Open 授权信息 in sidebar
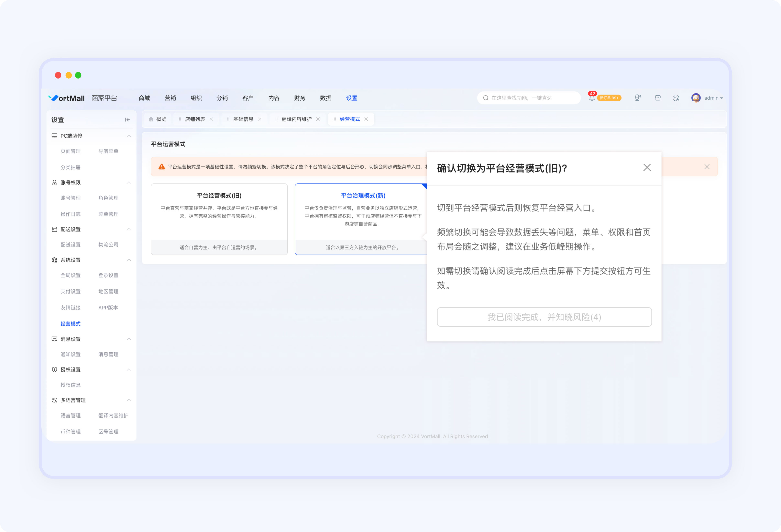 pos(70,385)
